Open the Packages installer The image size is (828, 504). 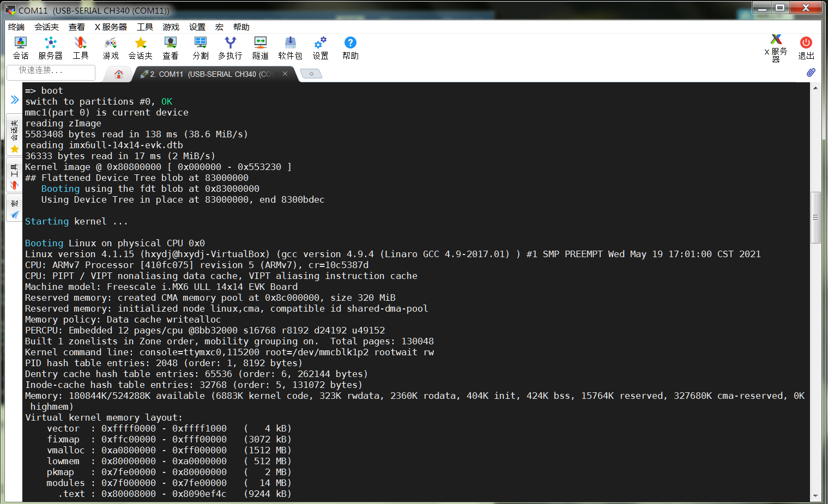point(289,47)
